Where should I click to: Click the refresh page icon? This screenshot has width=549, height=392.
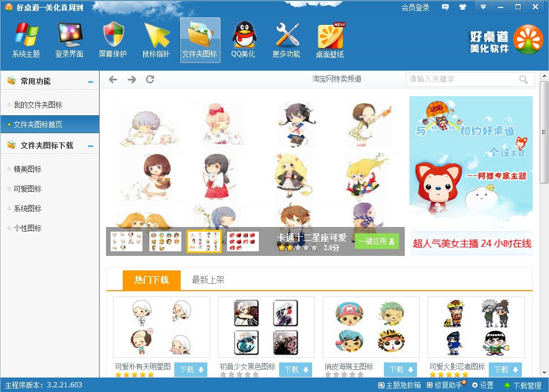pos(150,79)
